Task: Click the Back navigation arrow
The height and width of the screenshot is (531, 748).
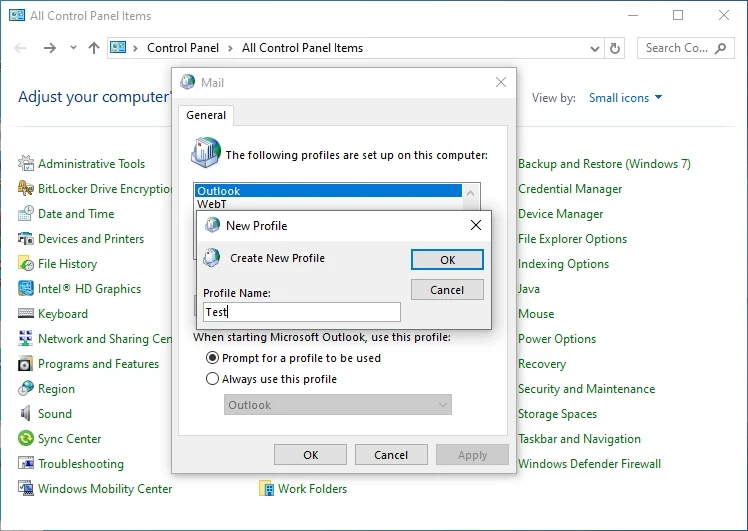Action: (x=21, y=48)
